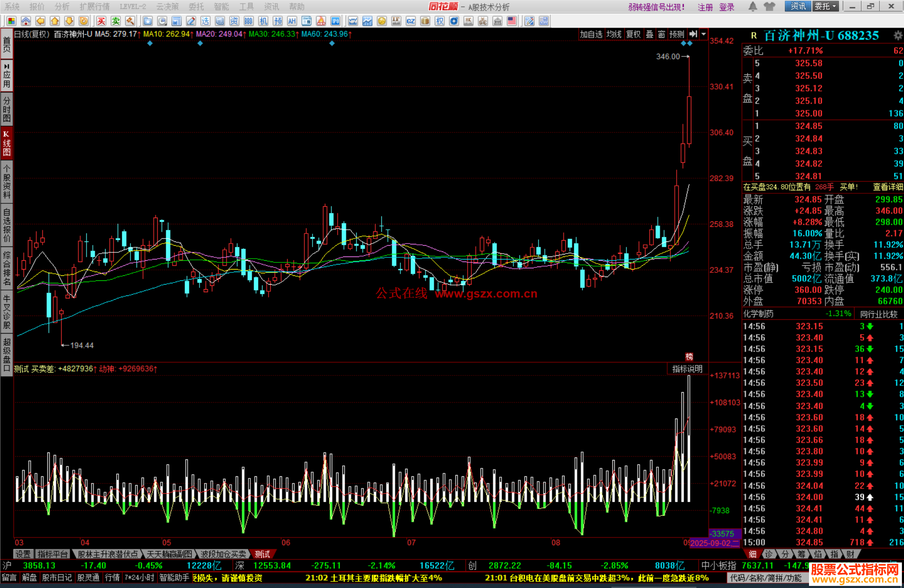Image resolution: width=904 pixels, height=588 pixels.
Task: Click the AH shares toolbar icon
Action: [x=292, y=21]
